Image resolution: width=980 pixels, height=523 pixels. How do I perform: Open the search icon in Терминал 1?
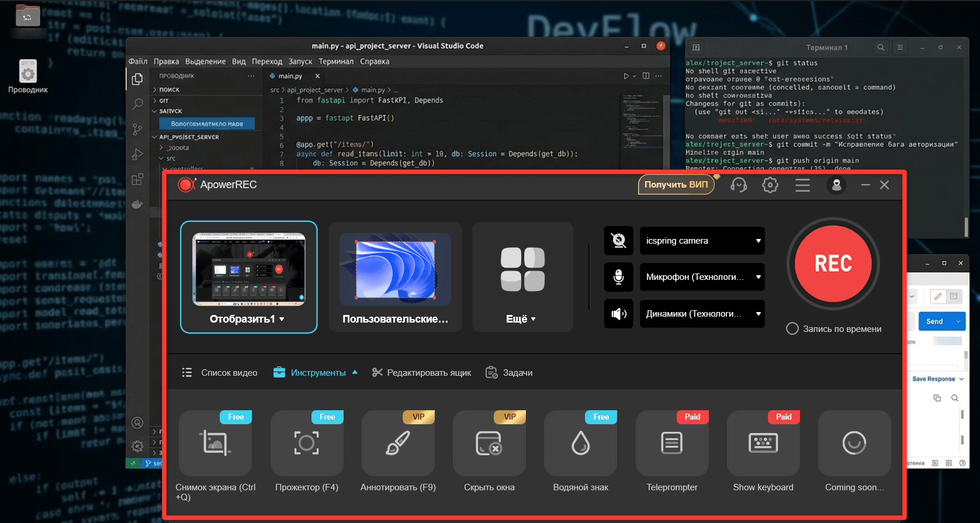coord(881,47)
